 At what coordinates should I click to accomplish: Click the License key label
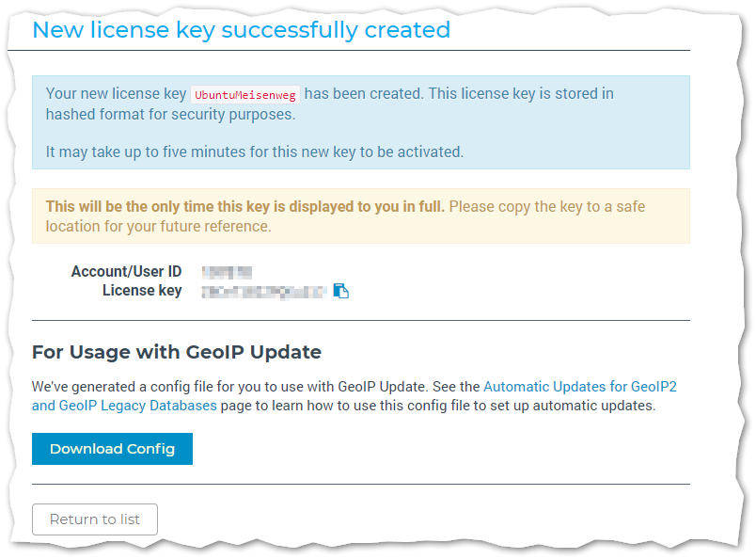coord(142,291)
